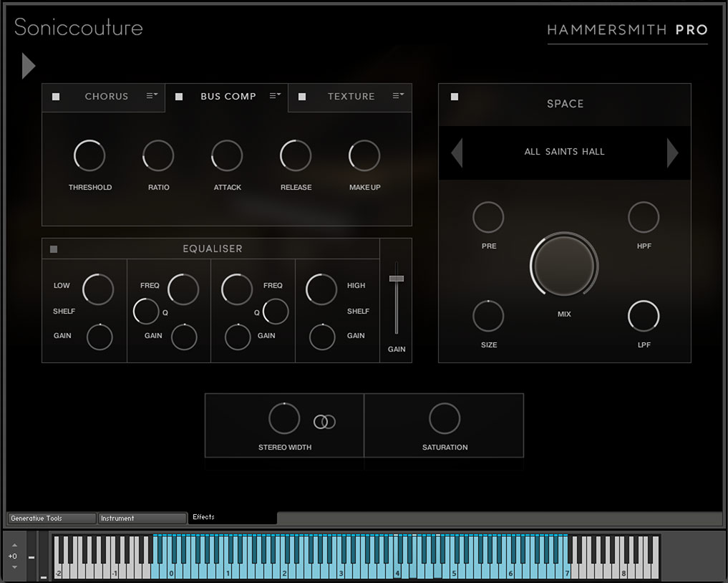Click the Space LPF knob
This screenshot has width=728, height=583.
pyautogui.click(x=643, y=316)
